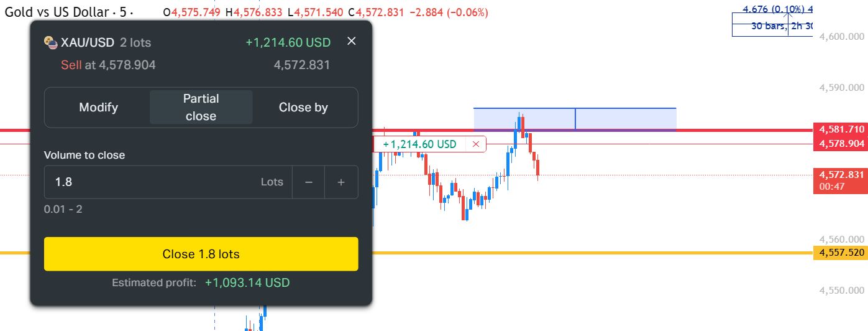Click the XAU/USD symbol icon in the dialog
This screenshot has width=868, height=331.
click(x=51, y=42)
